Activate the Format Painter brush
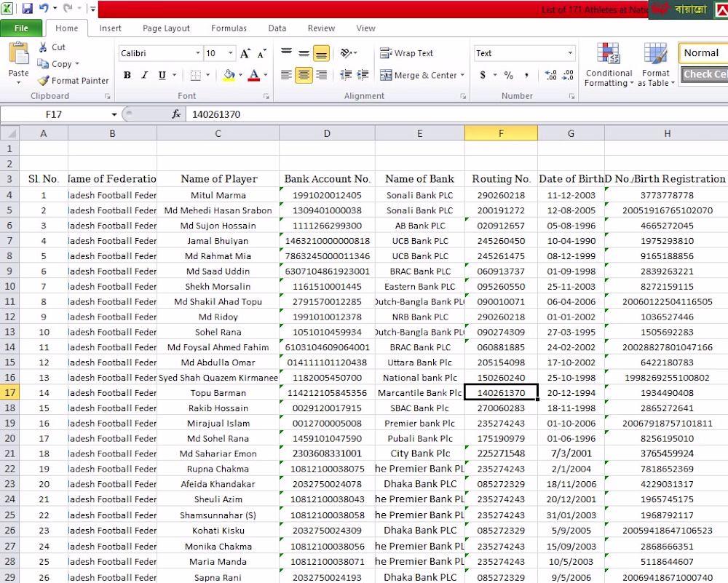This screenshot has height=583, width=728. (43, 81)
